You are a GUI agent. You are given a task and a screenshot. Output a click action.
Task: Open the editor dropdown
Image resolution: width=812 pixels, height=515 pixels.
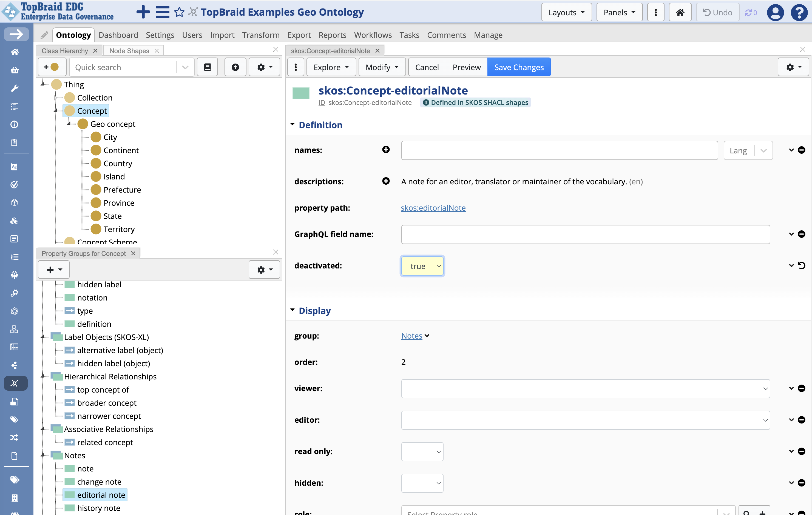click(x=585, y=420)
